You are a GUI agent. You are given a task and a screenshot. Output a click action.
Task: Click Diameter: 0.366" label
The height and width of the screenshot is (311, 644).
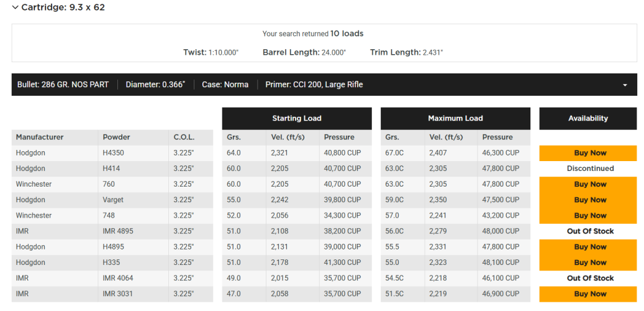point(155,85)
